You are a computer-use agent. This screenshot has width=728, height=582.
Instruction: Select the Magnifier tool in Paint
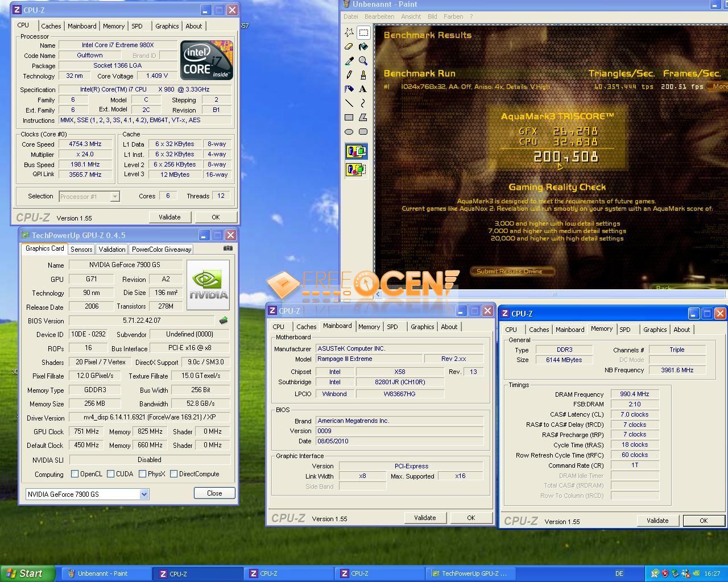pyautogui.click(x=363, y=61)
